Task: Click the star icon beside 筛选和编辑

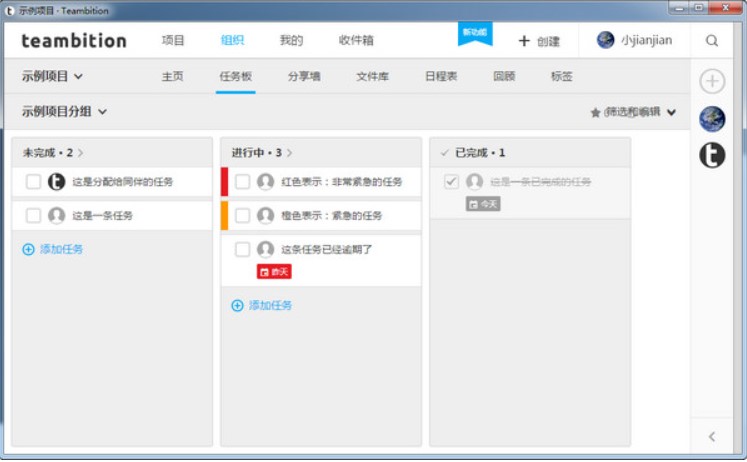Action: [595, 112]
